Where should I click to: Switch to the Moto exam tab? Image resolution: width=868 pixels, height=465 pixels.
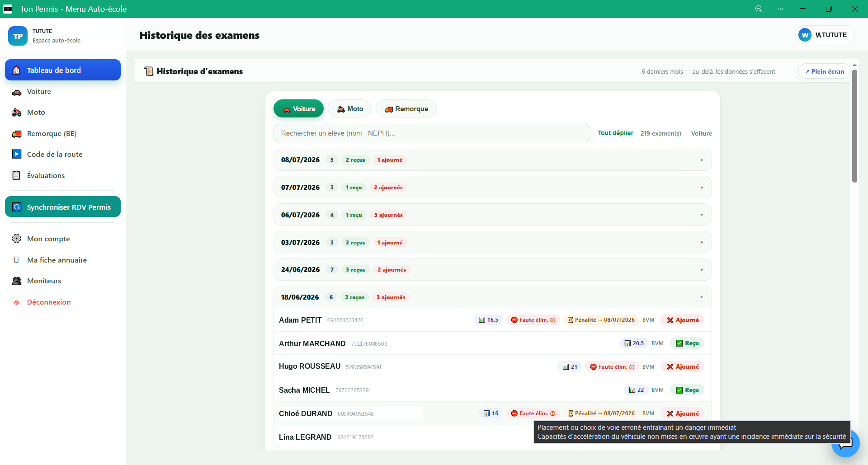click(x=350, y=108)
